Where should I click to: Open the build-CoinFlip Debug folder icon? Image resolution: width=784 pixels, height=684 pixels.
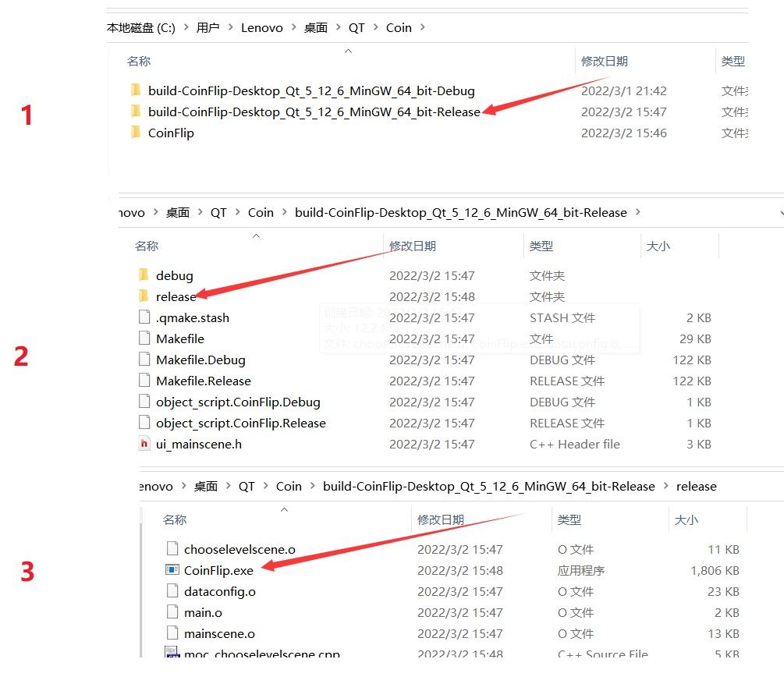[x=136, y=90]
